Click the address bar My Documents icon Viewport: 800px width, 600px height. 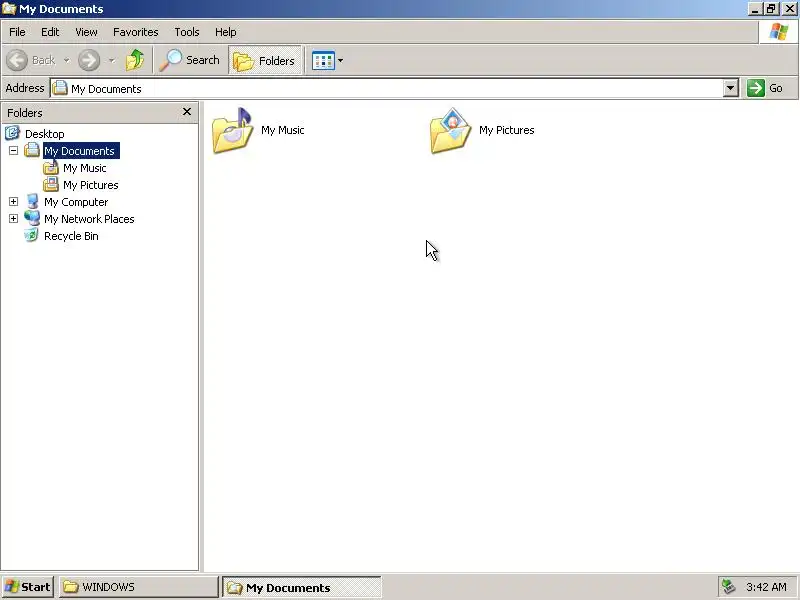tap(60, 88)
